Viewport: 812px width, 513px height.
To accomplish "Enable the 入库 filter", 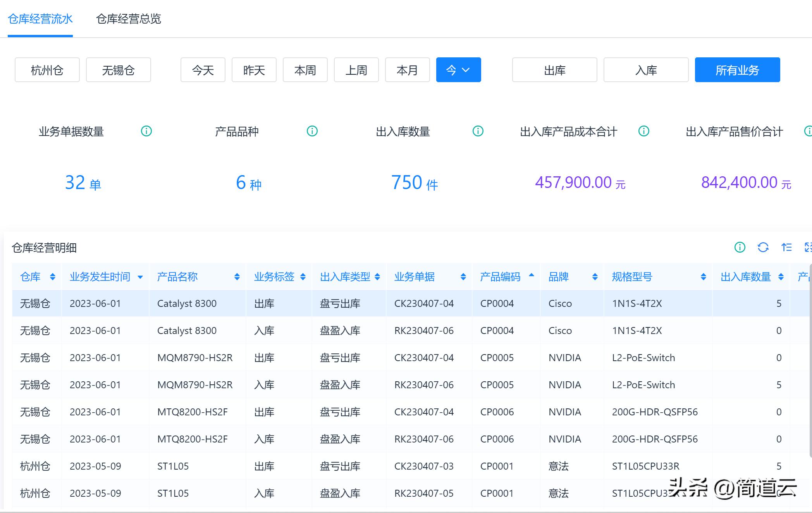I will click(645, 70).
